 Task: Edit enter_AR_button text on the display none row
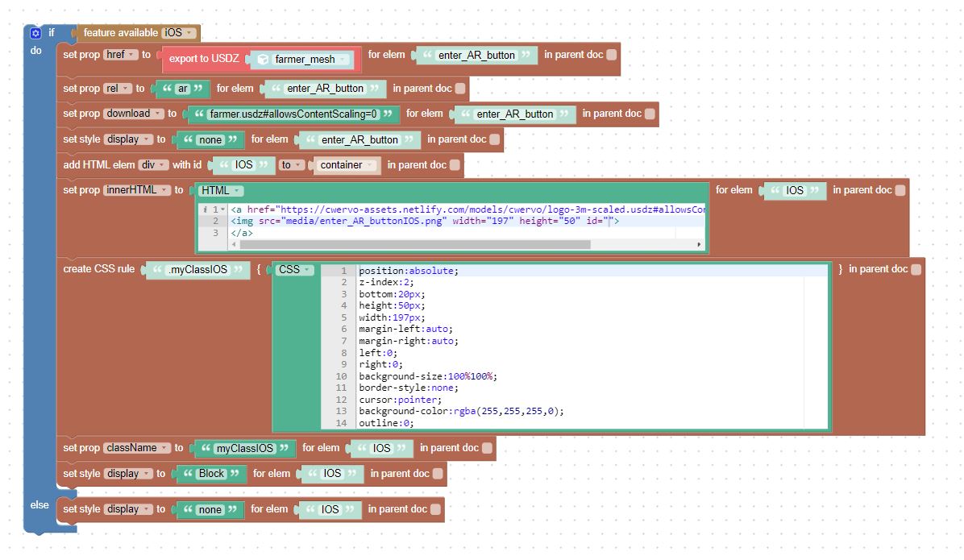point(359,139)
